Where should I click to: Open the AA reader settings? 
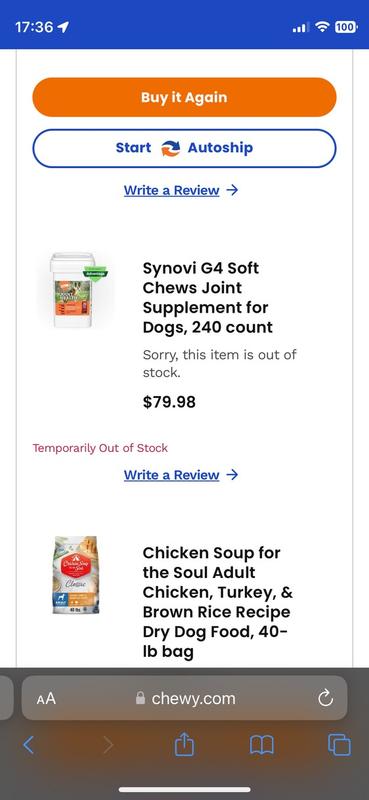46,698
